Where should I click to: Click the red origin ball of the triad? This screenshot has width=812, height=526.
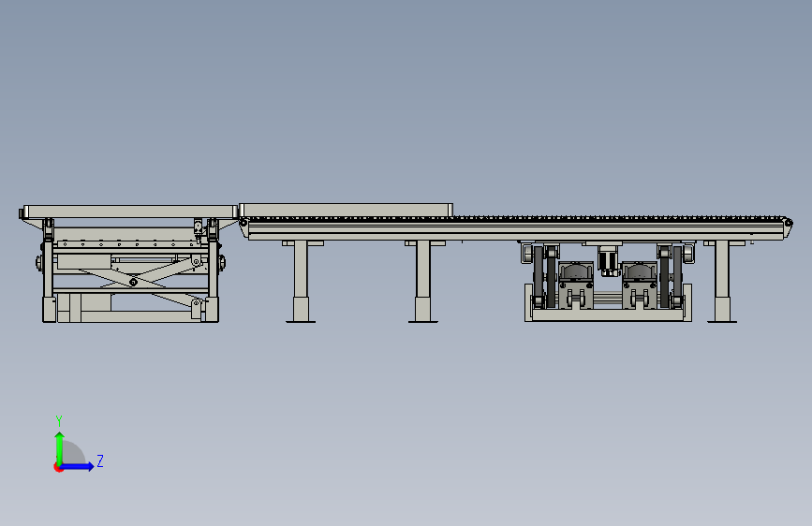click(58, 467)
